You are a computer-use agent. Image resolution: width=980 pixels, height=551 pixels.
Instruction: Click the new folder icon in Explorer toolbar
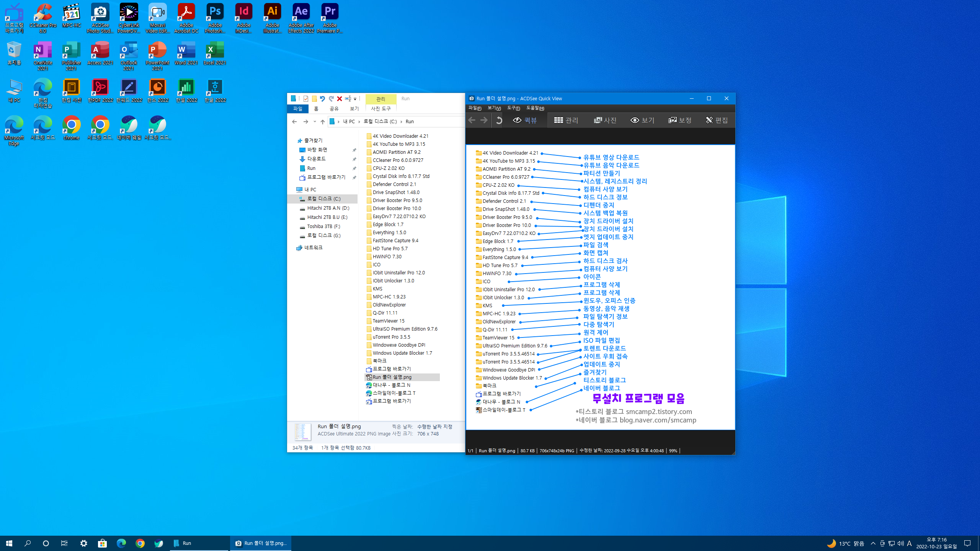click(x=314, y=99)
